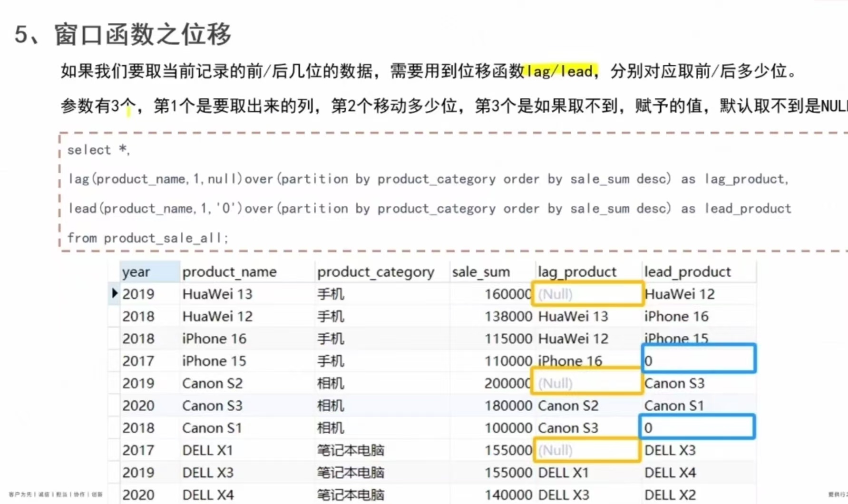848x504 pixels.
Task: Click lag_product HuaWei 13 in HuaWei 12 row
Action: point(573,316)
